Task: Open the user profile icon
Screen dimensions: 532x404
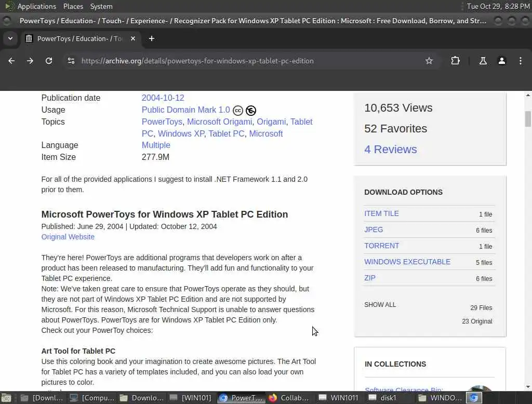Action: [502, 61]
